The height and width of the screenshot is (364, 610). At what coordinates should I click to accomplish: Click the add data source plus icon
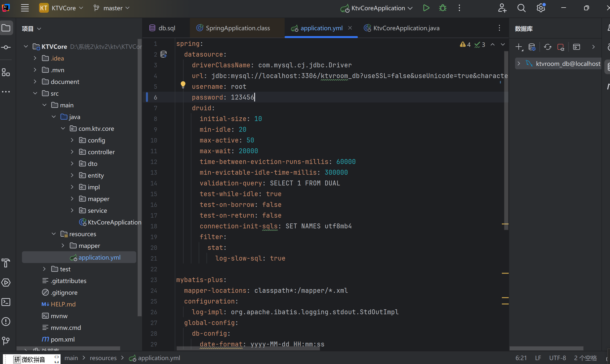518,47
